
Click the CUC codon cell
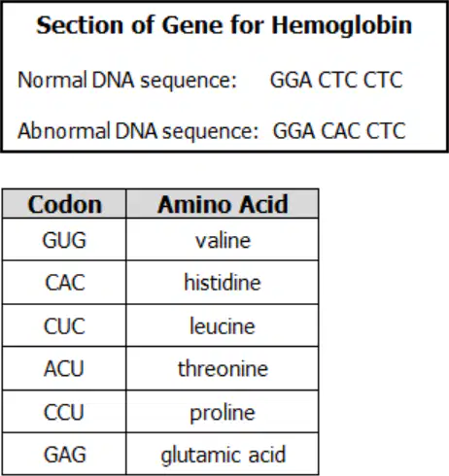[x=64, y=325]
